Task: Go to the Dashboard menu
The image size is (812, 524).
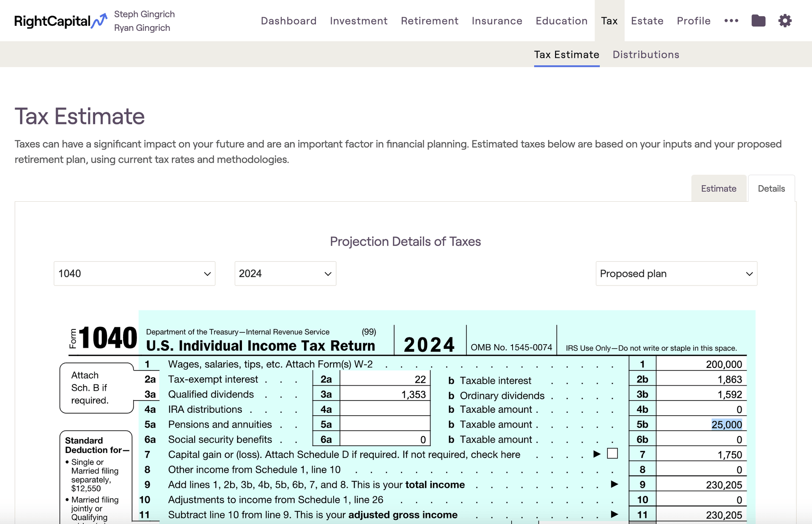Action: [x=289, y=21]
